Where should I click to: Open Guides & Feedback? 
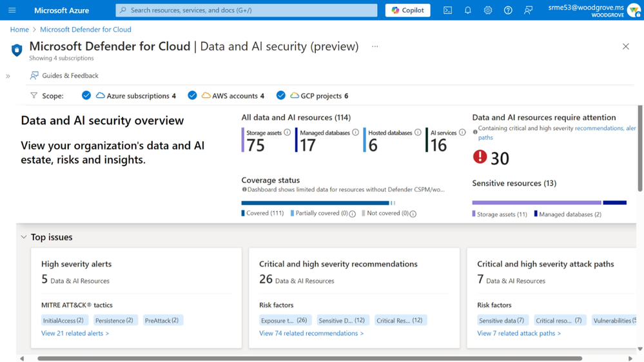[x=64, y=75]
